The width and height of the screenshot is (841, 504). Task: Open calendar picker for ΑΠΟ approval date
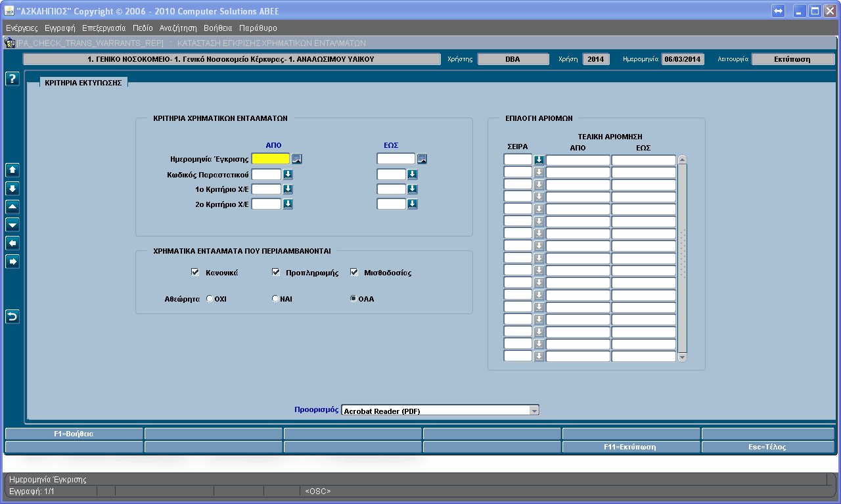click(x=297, y=158)
